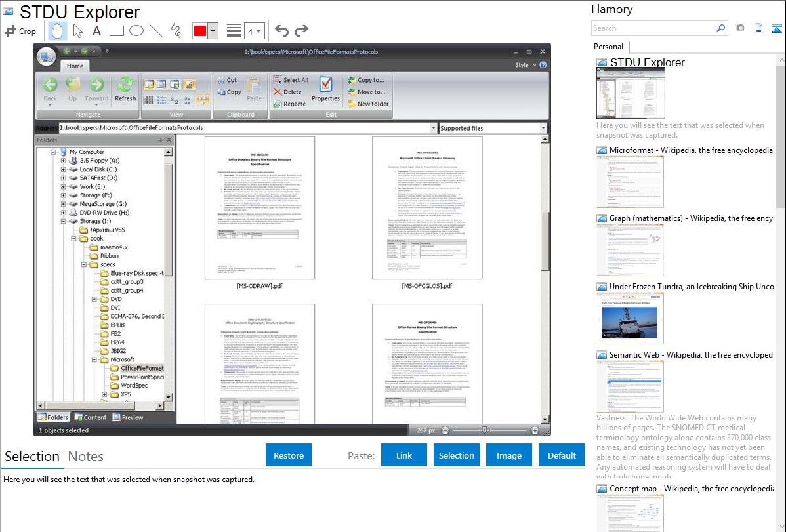Click the Default paste button
786x532 pixels.
coord(562,455)
